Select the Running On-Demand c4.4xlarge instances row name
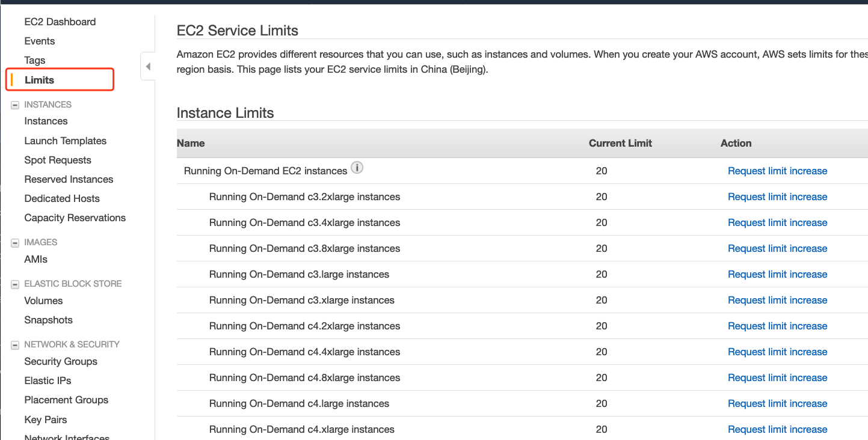This screenshot has width=868, height=440. (304, 352)
